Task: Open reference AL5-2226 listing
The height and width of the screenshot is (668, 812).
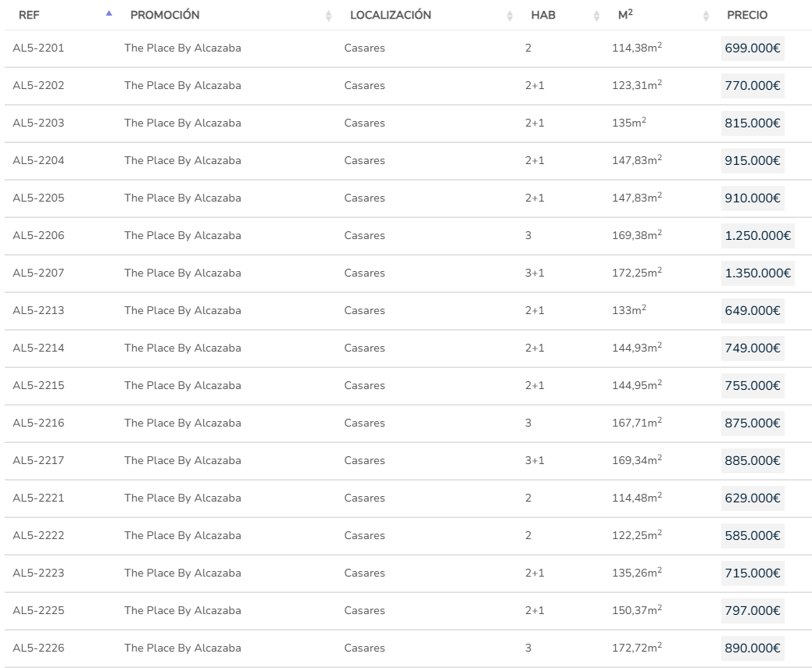Action: click(x=38, y=648)
